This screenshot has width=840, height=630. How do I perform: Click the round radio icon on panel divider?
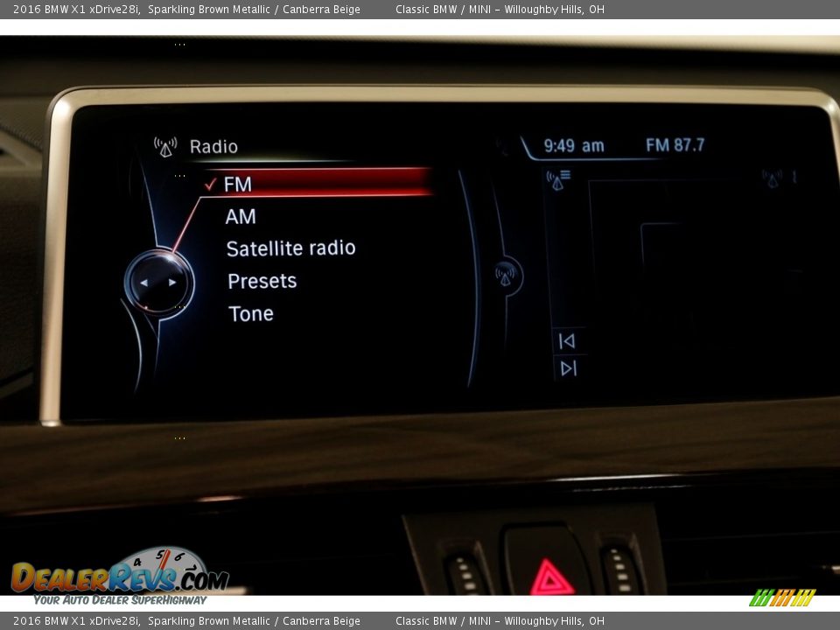(x=507, y=276)
